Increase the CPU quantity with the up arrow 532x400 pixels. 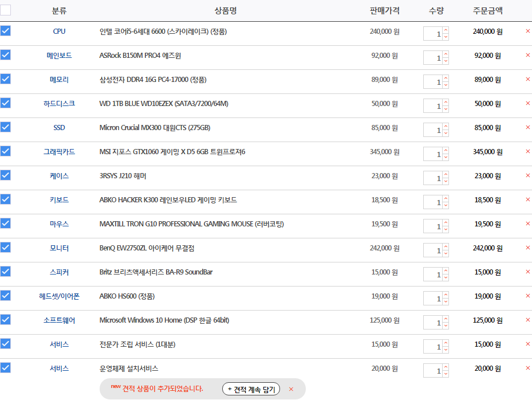coord(446,30)
